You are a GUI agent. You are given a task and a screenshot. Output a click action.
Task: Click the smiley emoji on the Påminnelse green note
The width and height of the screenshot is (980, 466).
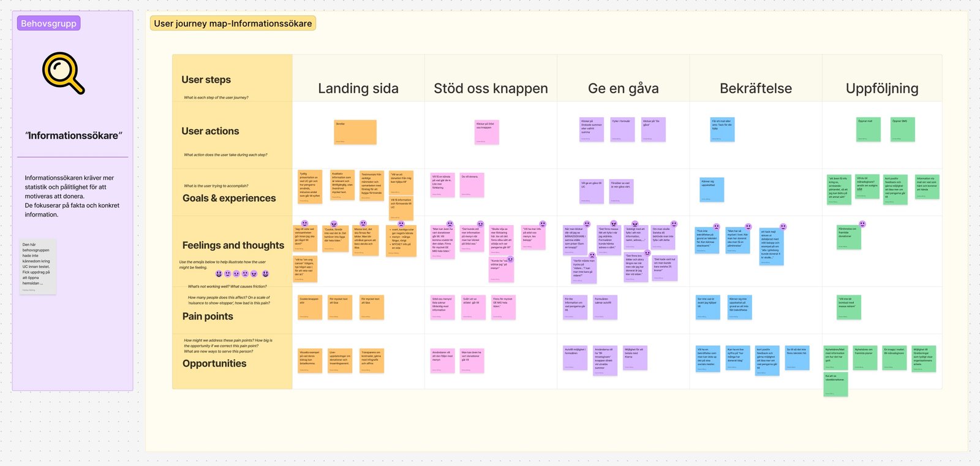[x=862, y=224]
